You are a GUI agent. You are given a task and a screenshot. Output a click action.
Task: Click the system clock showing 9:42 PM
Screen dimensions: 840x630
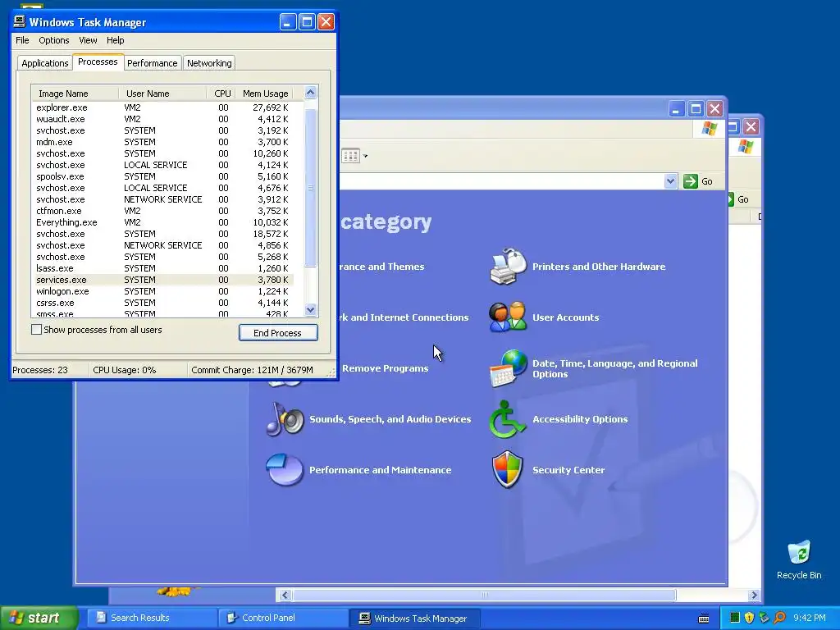coord(809,618)
